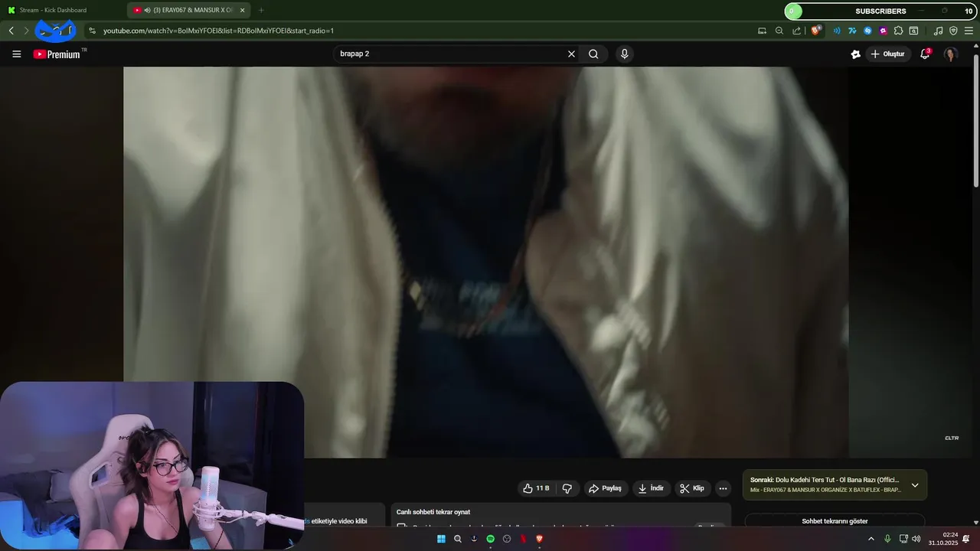Open the network tray icon
This screenshot has width=980, height=551.
pyautogui.click(x=903, y=539)
